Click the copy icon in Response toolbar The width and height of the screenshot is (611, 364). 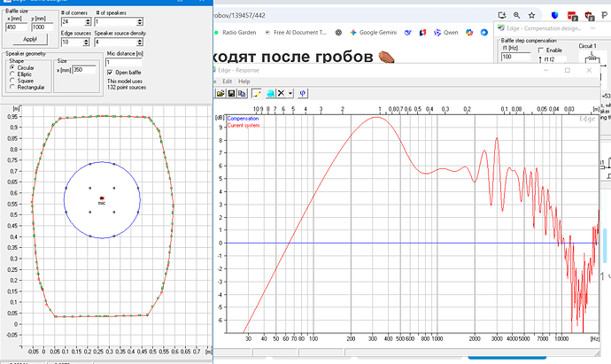click(x=242, y=93)
